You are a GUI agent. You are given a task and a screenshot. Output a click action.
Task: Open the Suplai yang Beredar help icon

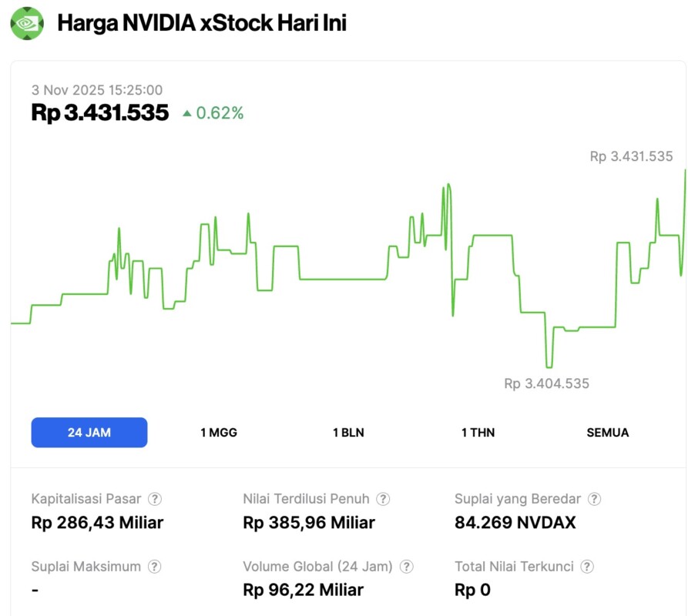(592, 499)
